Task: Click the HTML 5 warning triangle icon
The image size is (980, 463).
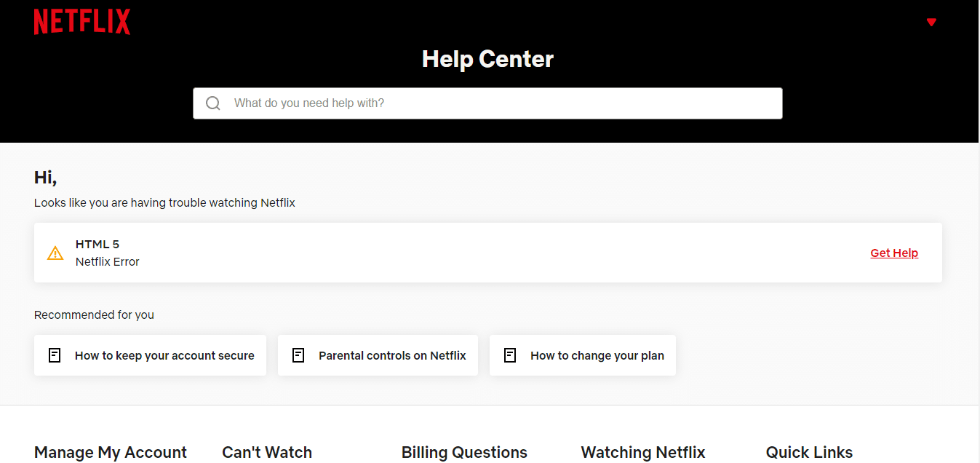Action: pos(55,253)
